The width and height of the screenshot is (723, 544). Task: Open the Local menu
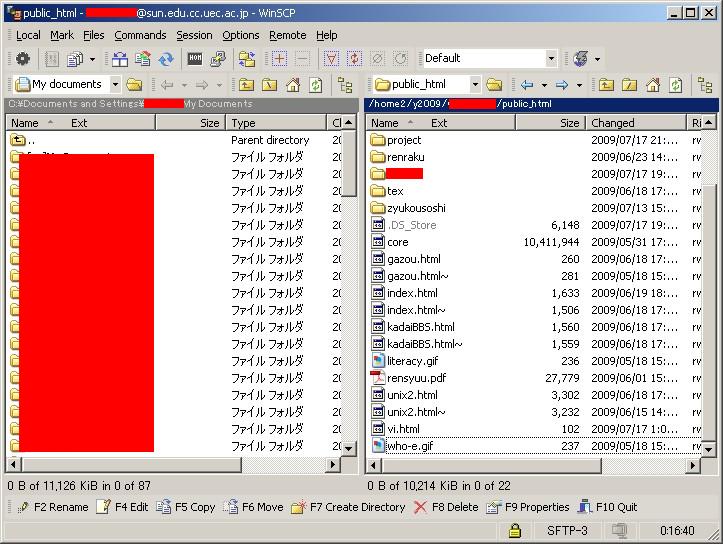[x=28, y=35]
